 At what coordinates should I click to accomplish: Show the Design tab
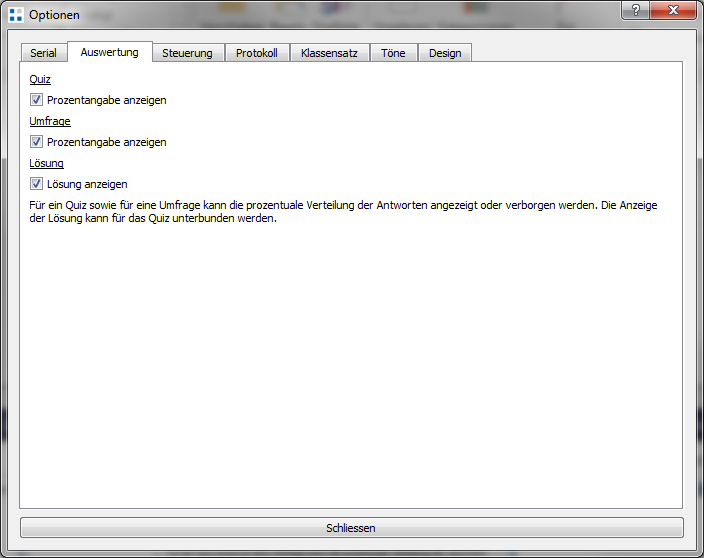[x=445, y=53]
